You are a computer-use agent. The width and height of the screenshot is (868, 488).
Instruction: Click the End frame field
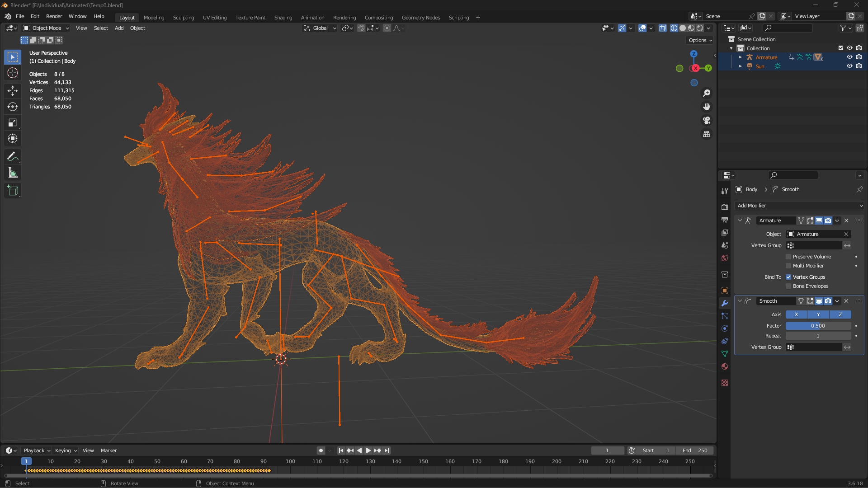(x=695, y=450)
